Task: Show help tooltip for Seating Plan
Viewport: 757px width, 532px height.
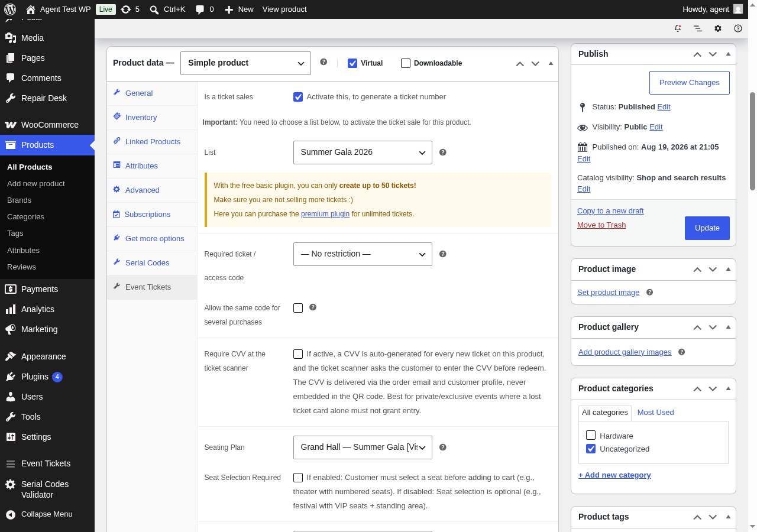Action: click(443, 447)
